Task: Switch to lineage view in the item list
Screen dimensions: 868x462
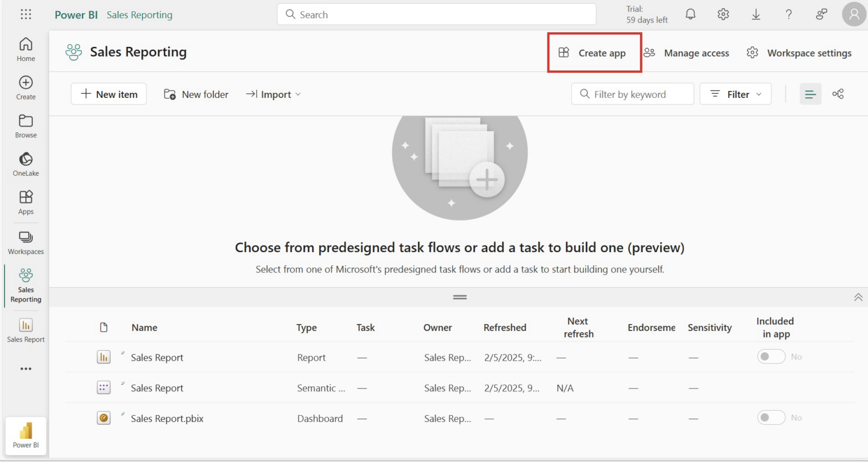Action: coord(838,94)
